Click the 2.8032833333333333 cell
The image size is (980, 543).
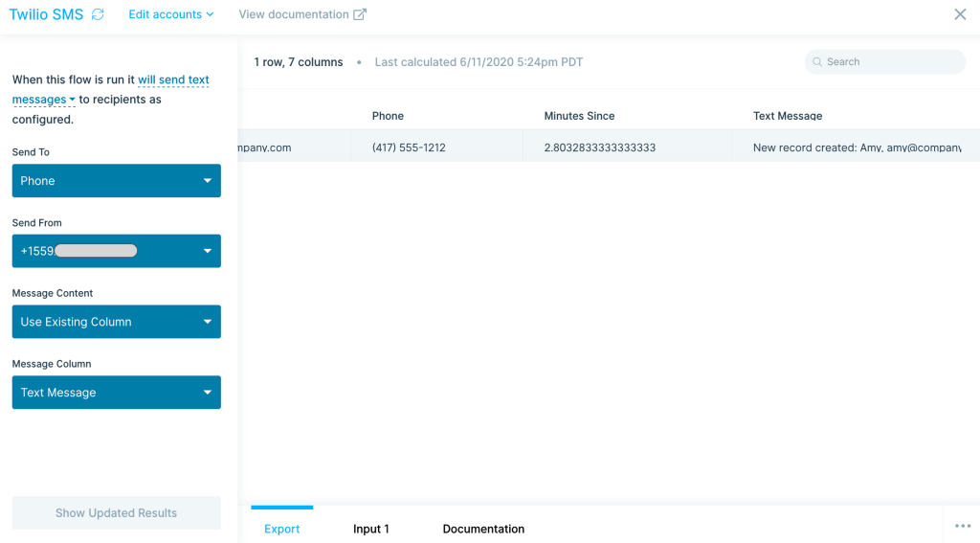coord(628,147)
